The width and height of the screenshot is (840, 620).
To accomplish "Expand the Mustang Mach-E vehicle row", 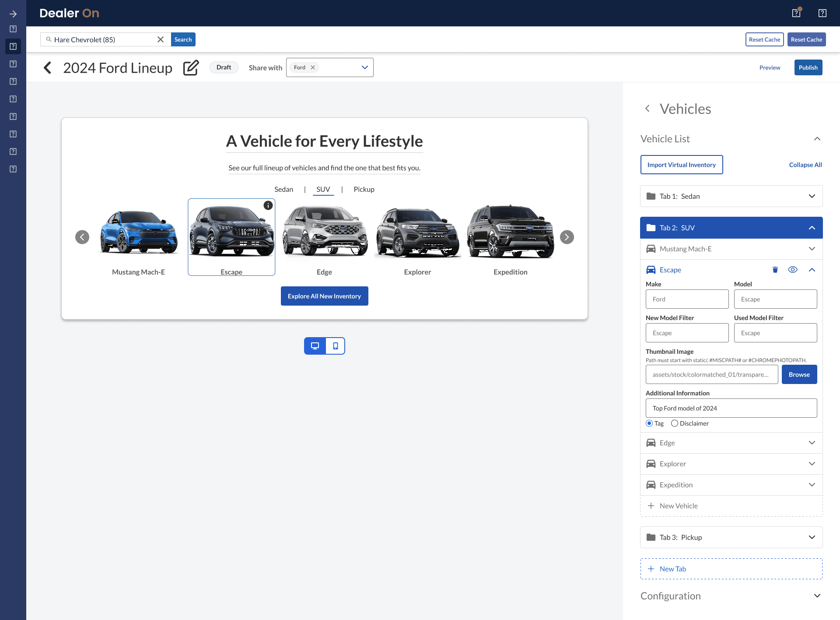I will [812, 249].
